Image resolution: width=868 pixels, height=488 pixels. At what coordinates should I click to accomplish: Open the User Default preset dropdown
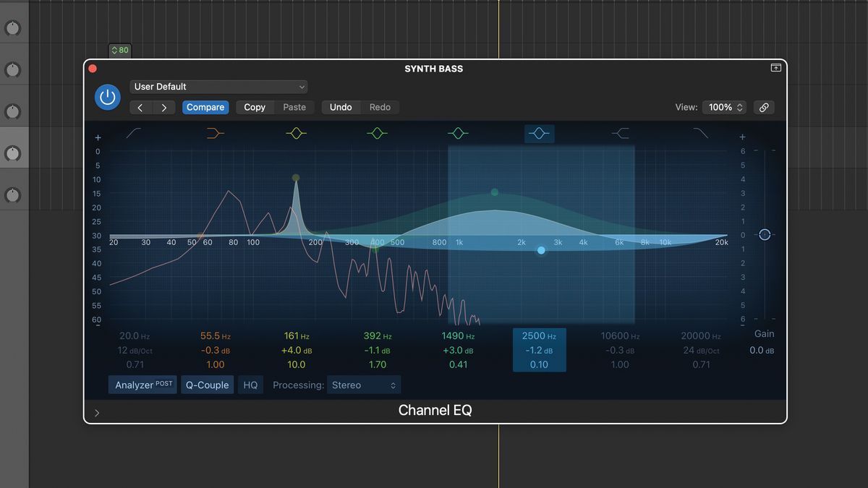click(218, 86)
